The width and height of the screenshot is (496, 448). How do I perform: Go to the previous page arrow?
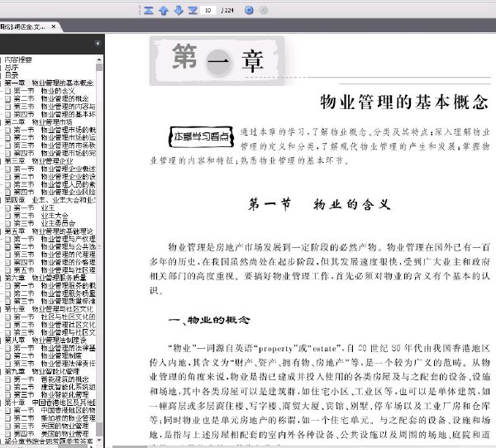(x=163, y=10)
